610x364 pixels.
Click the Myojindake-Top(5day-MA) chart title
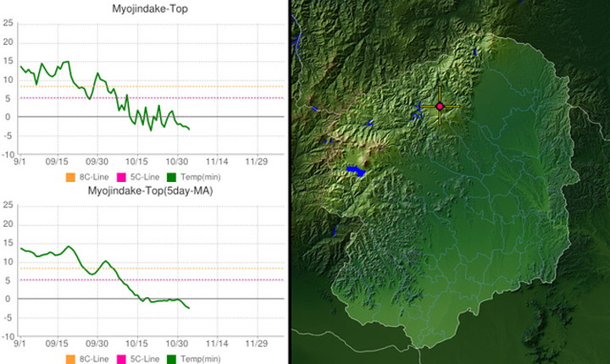(x=150, y=190)
